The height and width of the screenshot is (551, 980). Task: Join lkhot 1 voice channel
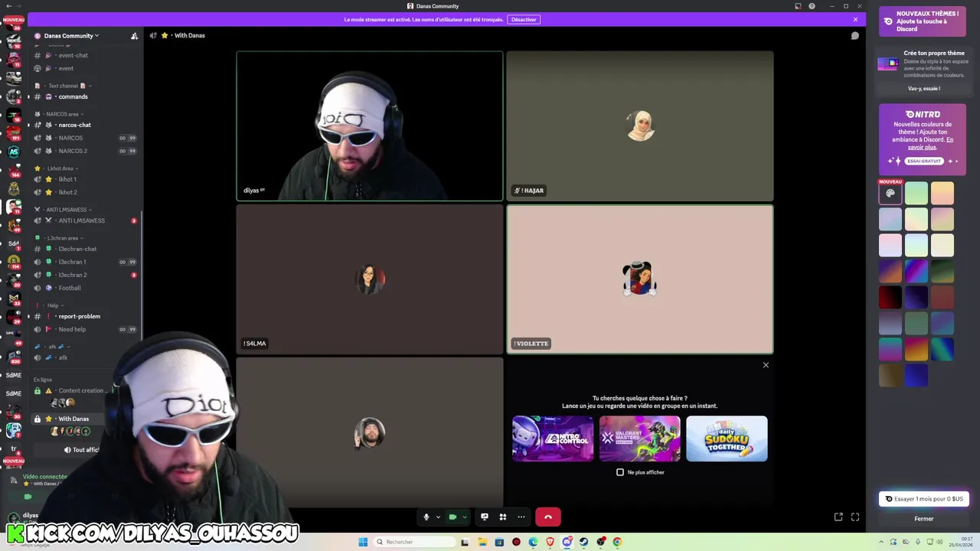[x=67, y=179]
